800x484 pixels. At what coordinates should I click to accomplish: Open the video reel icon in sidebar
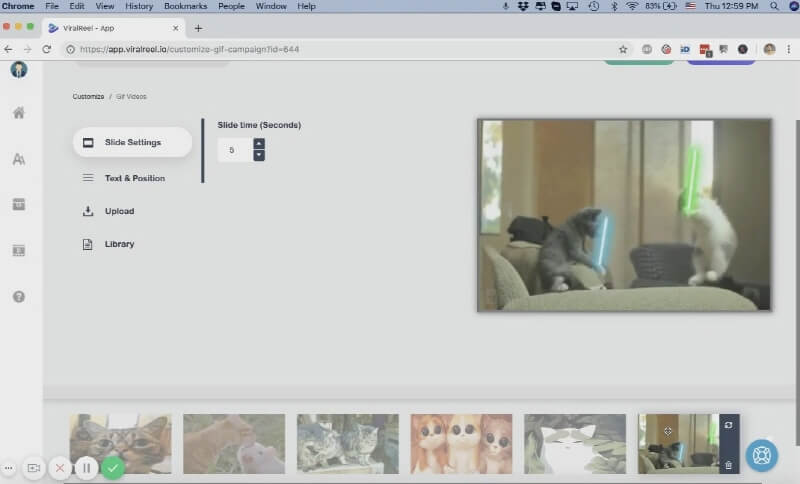tap(19, 250)
